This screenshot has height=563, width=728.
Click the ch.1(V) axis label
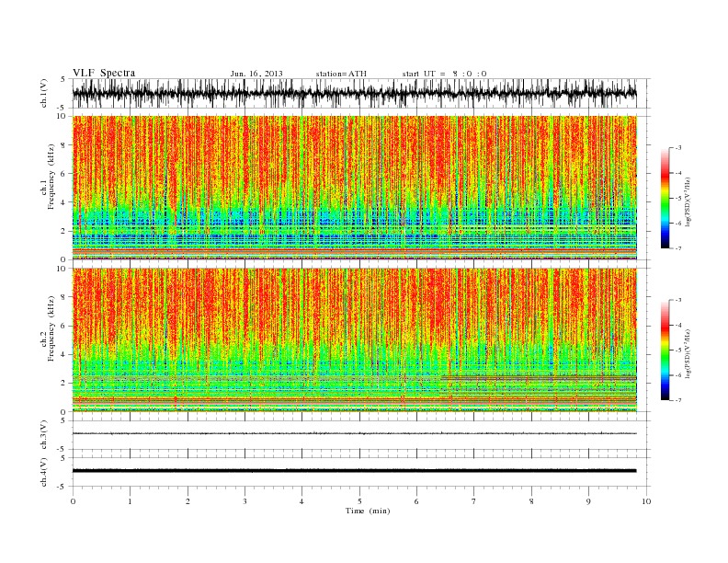44,93
